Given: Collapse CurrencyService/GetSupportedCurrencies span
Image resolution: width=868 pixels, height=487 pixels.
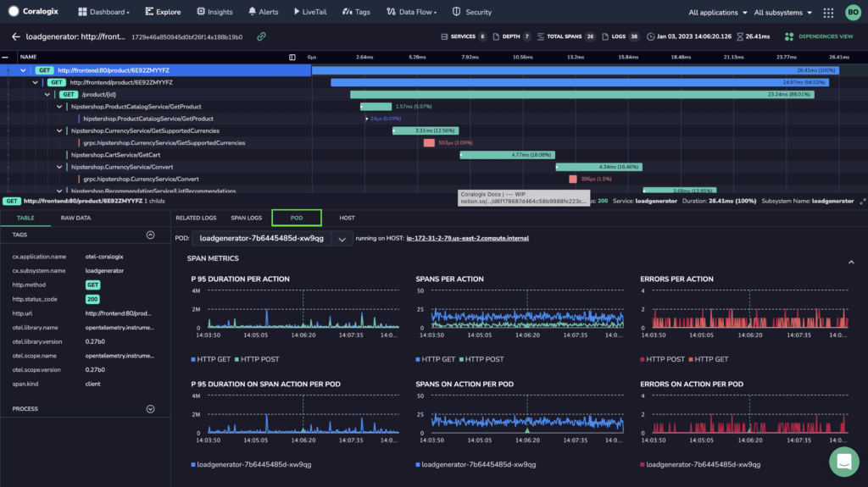Looking at the screenshot, I should [60, 131].
